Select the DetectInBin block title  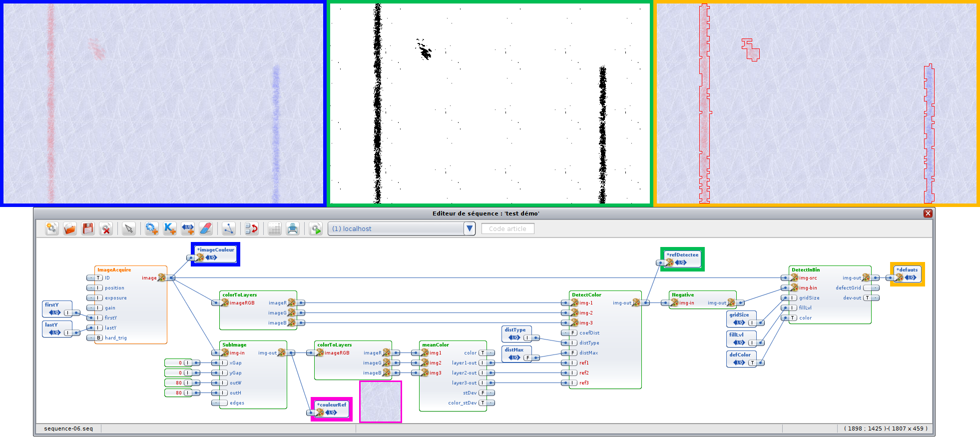coord(806,269)
